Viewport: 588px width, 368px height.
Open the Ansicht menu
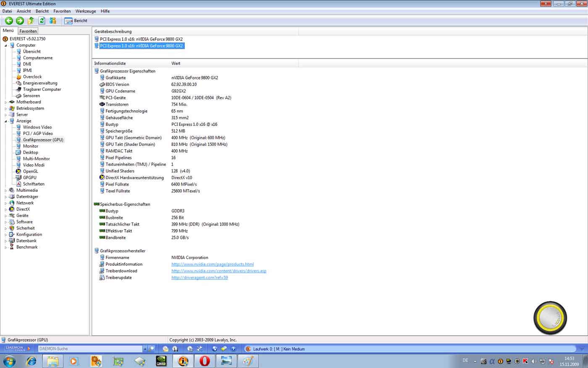tap(24, 11)
